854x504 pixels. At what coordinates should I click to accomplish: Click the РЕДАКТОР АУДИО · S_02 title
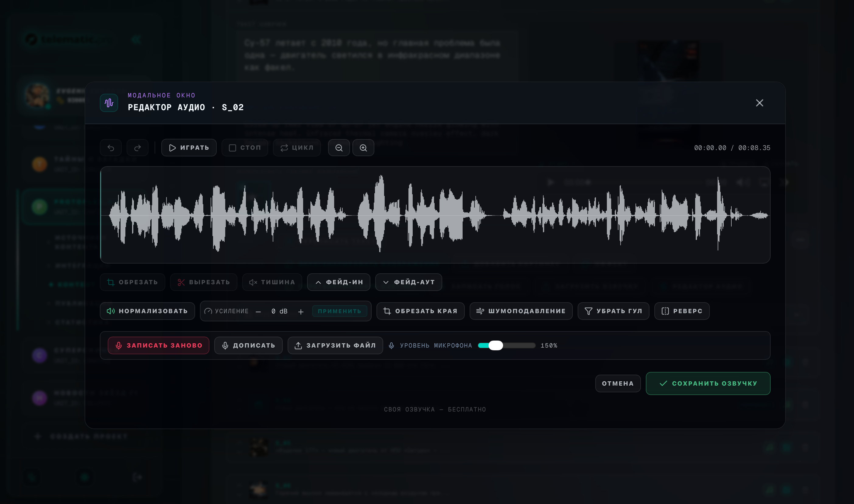point(186,107)
